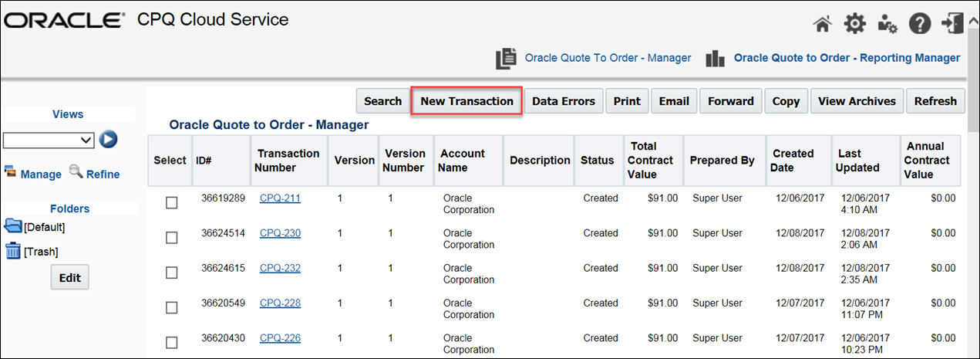Open transaction link CPQ-230
This screenshot has width=980, height=359.
coord(280,233)
